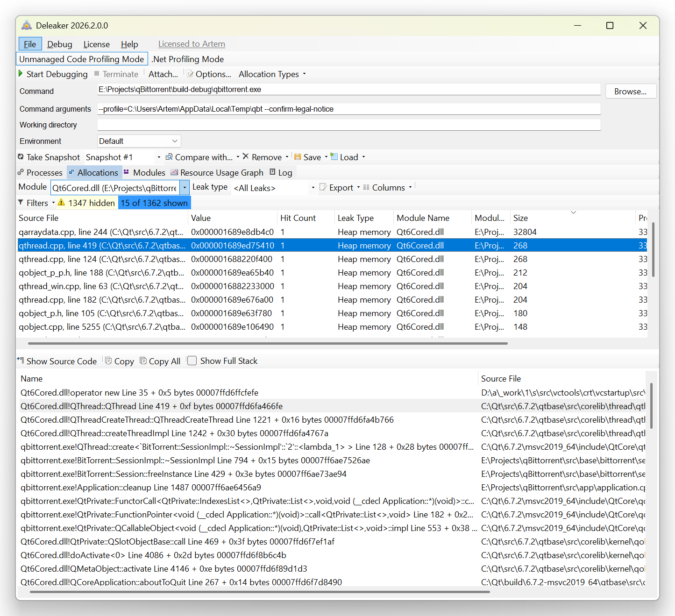This screenshot has height=616, width=675.
Task: Select the qarraydata.cpp, line 244 row
Action: tap(332, 232)
